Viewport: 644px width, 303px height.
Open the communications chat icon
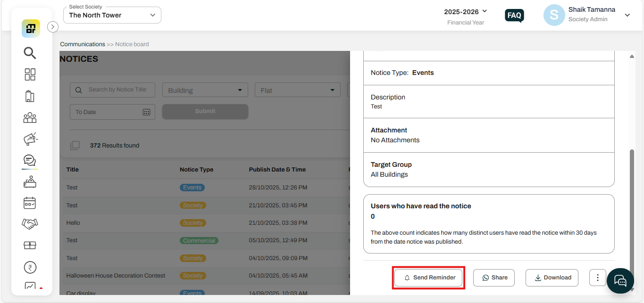30,161
